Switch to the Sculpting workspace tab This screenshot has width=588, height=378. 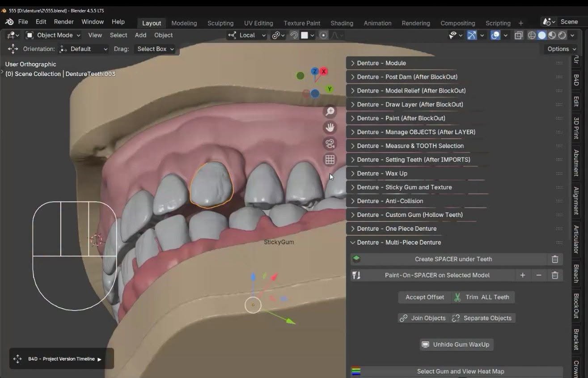tap(220, 23)
